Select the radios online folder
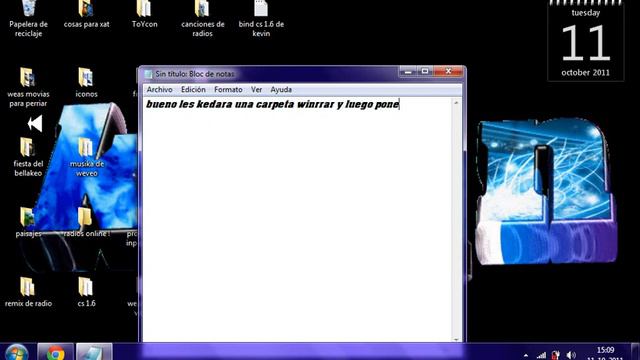This screenshot has width=640, height=360. click(x=86, y=222)
